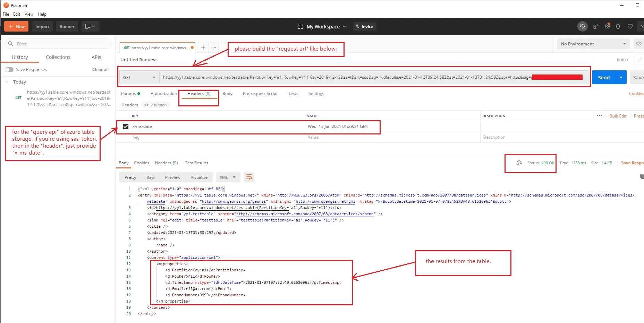Switch response view to Visualize

point(199,177)
